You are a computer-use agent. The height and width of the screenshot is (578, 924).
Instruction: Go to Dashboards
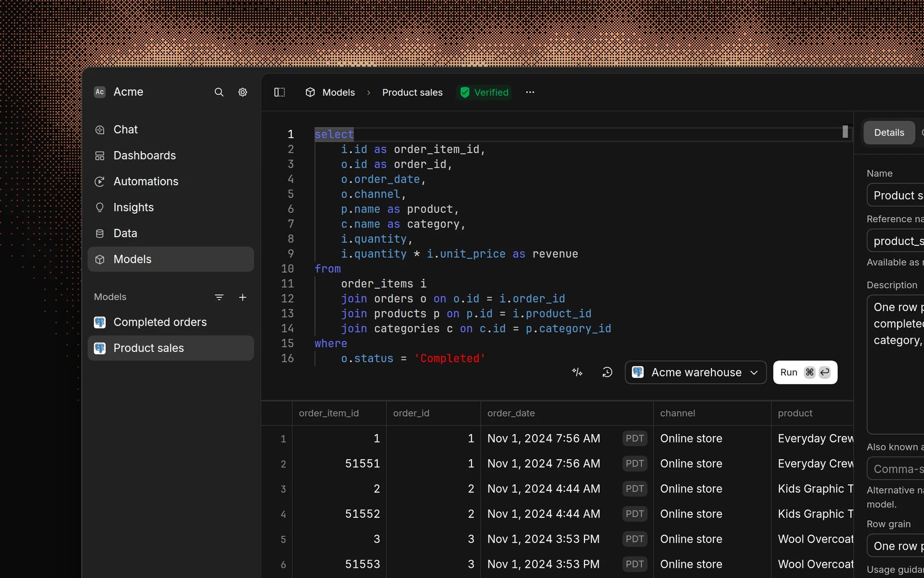tap(170, 155)
